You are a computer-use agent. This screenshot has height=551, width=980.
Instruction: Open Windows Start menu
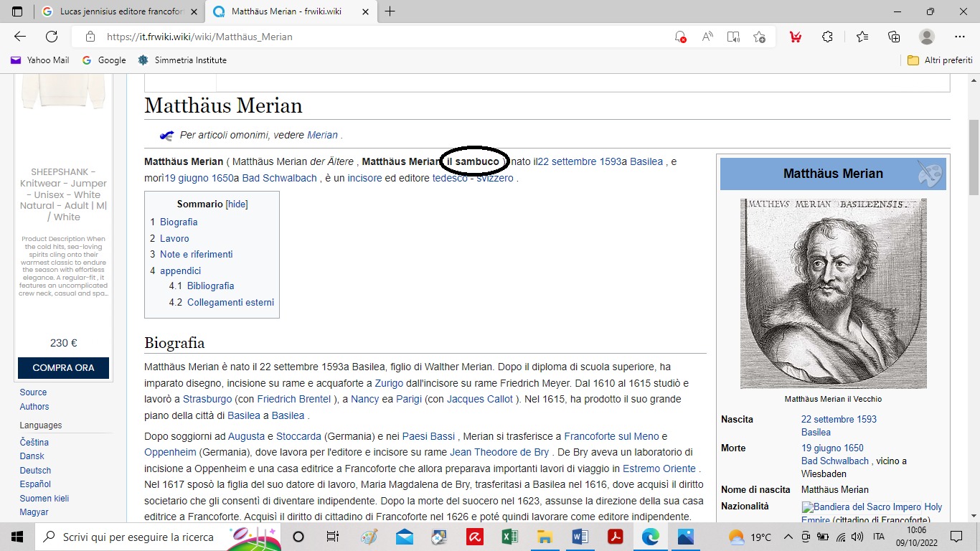pyautogui.click(x=17, y=537)
